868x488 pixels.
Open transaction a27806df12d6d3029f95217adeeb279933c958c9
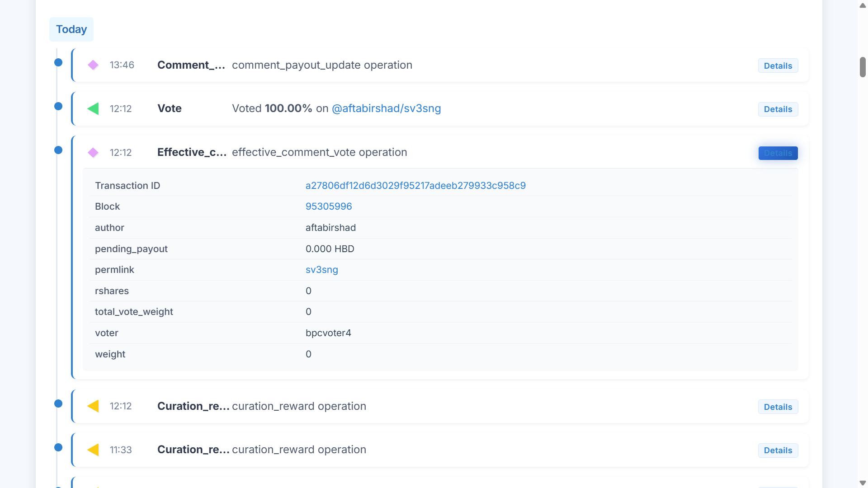click(x=415, y=186)
